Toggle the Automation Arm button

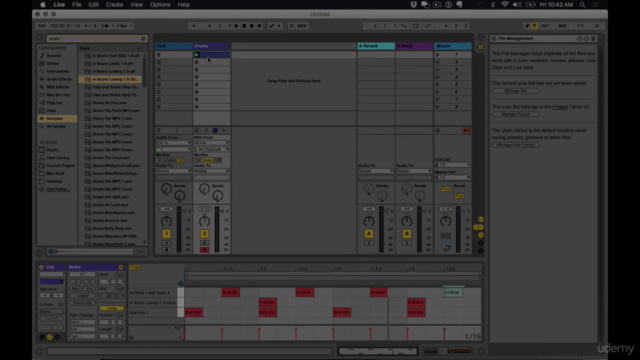point(271,26)
